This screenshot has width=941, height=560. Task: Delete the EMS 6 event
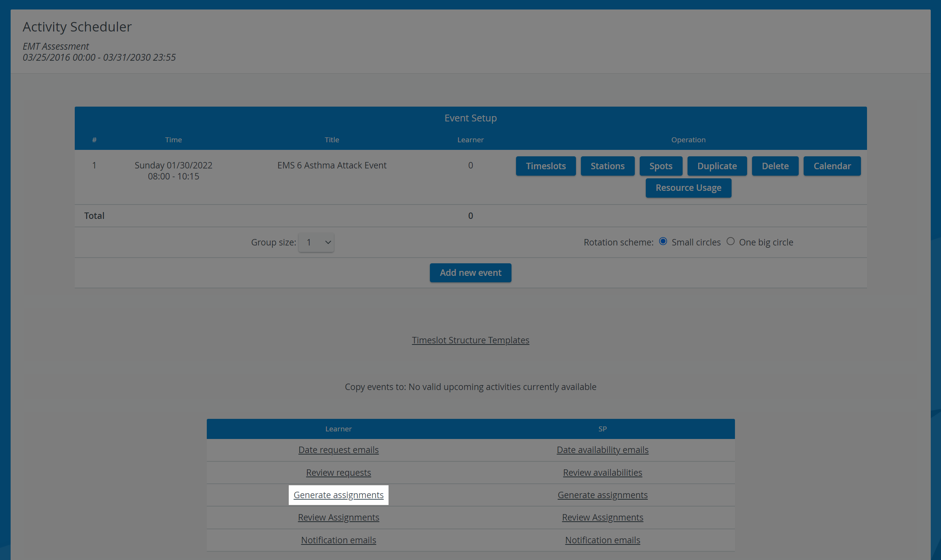[x=775, y=166]
